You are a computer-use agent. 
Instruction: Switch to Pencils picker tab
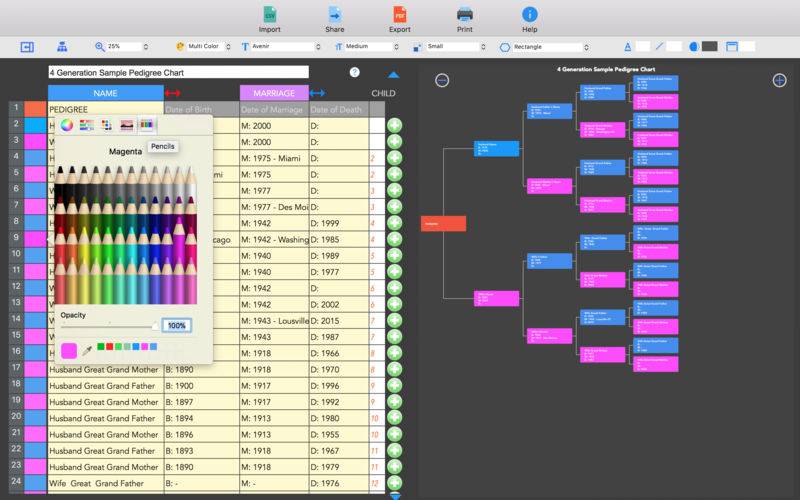point(146,125)
